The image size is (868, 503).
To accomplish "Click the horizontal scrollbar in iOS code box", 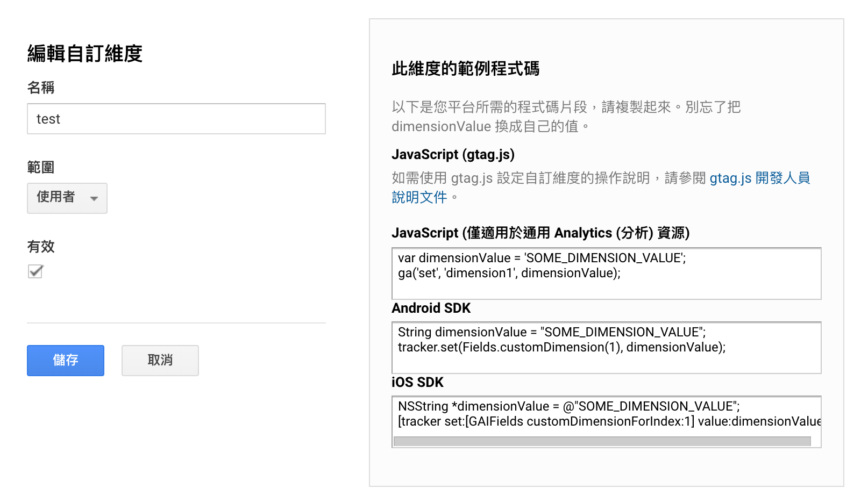I will 601,441.
